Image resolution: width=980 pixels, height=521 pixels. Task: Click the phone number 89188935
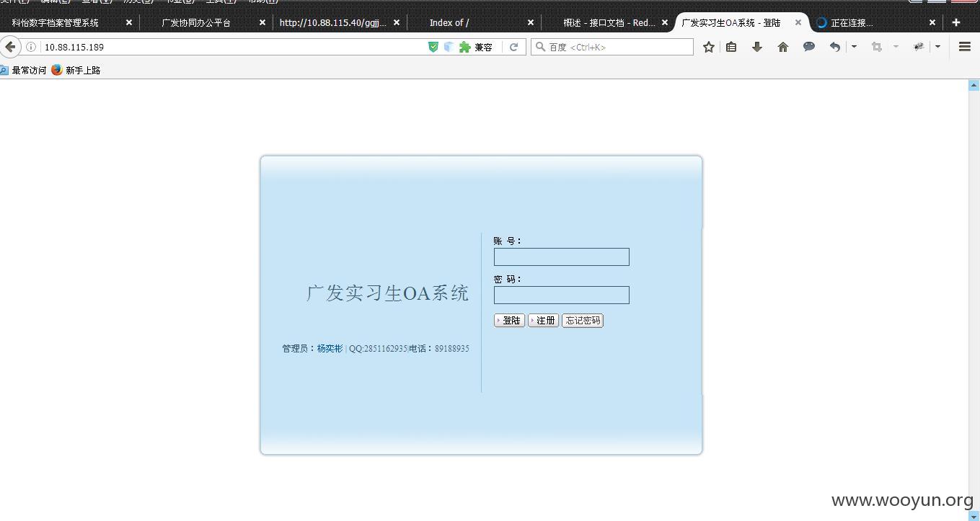[451, 349]
